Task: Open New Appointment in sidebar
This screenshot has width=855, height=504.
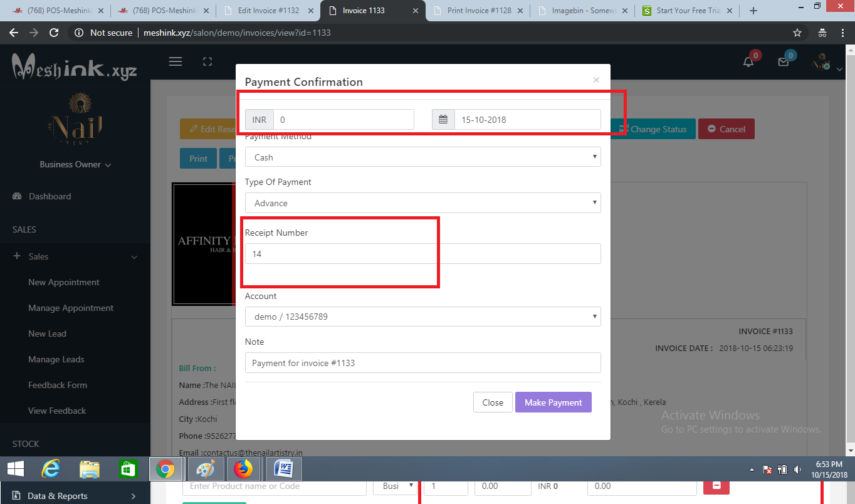Action: coord(64,282)
